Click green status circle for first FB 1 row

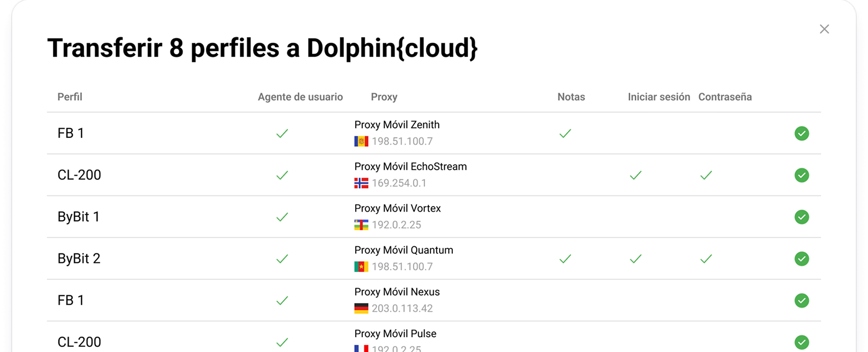click(801, 133)
